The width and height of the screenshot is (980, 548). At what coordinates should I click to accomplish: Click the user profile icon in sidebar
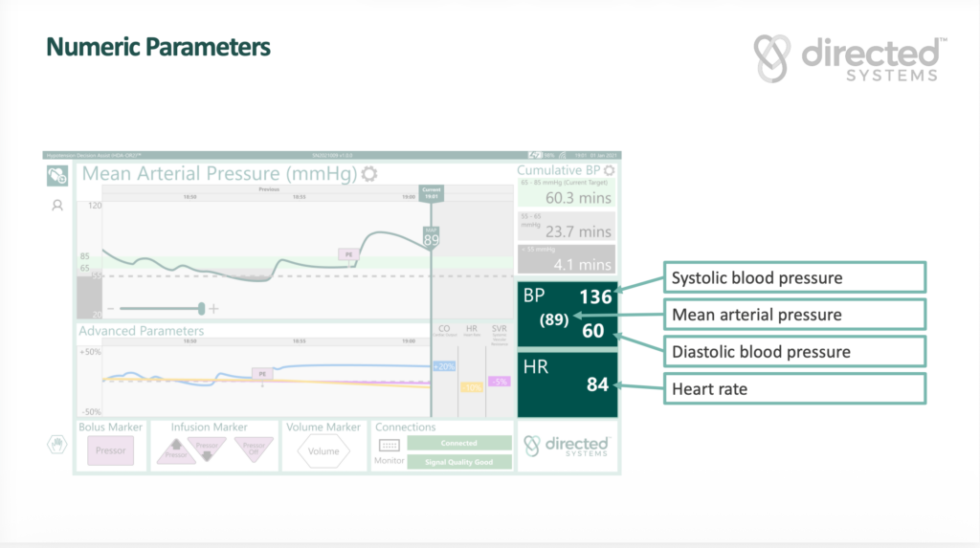pyautogui.click(x=57, y=205)
